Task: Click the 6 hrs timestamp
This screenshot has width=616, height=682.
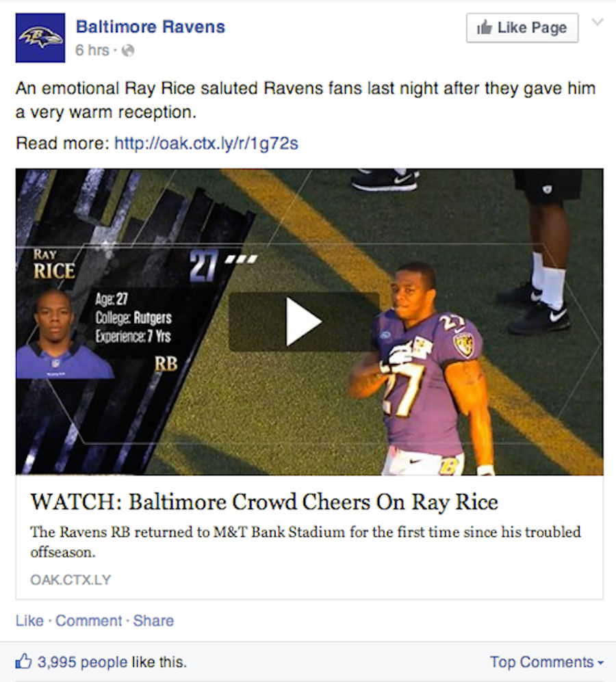Action: pos(92,51)
